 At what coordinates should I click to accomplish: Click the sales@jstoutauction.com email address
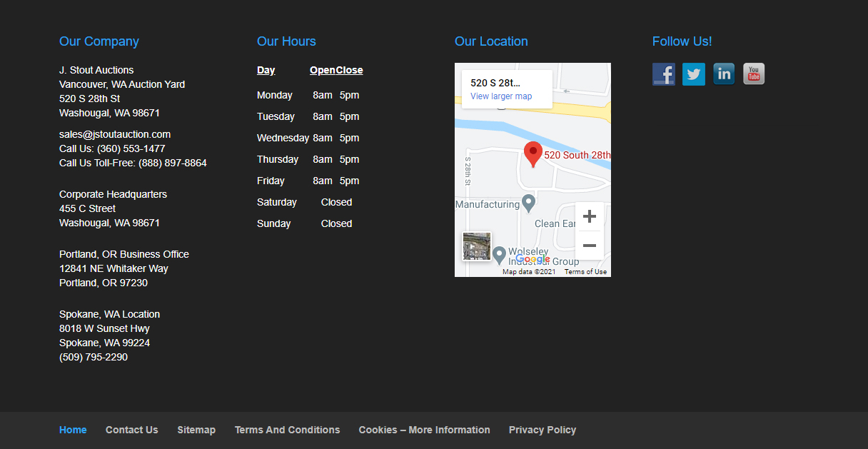click(x=115, y=134)
